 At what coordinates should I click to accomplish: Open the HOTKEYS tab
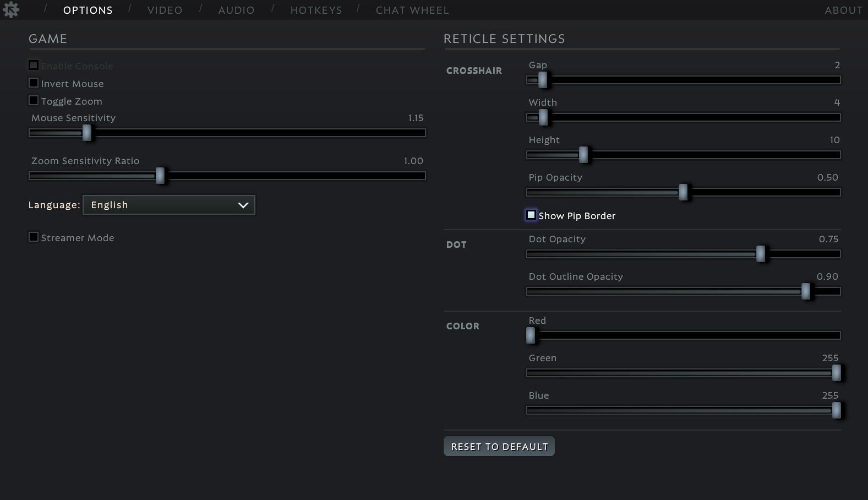click(316, 10)
